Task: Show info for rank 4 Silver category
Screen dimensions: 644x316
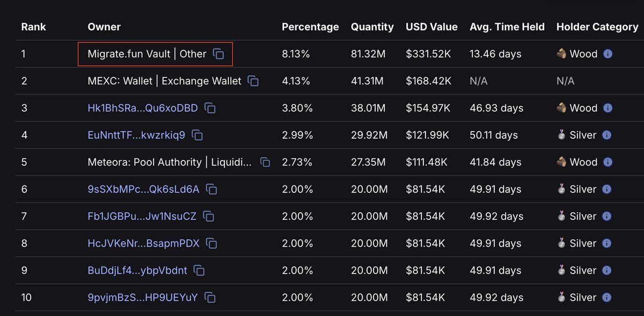Action: pos(606,135)
